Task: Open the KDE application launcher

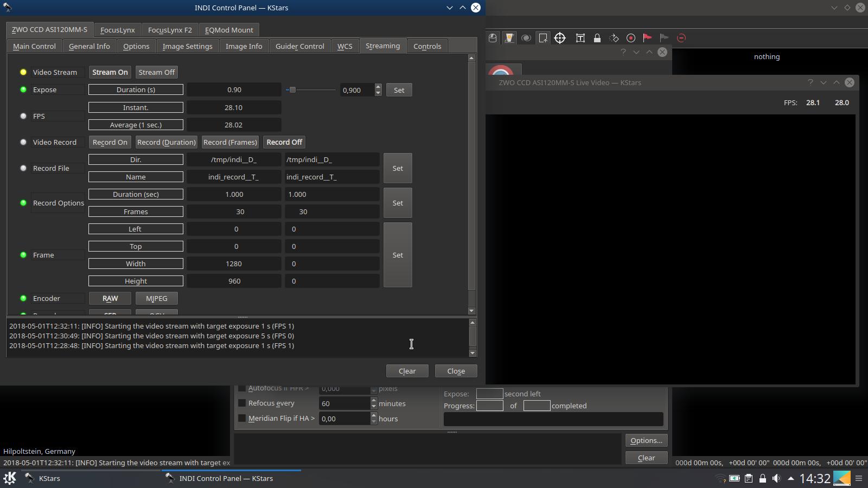Action: click(10, 478)
